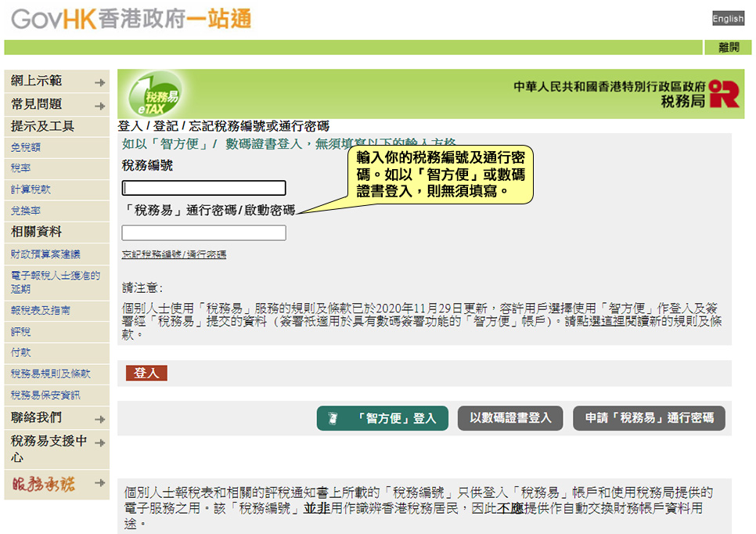This screenshot has height=534, width=756.
Task: Expand the 網上示範 menu arrow
Action: 100,82
